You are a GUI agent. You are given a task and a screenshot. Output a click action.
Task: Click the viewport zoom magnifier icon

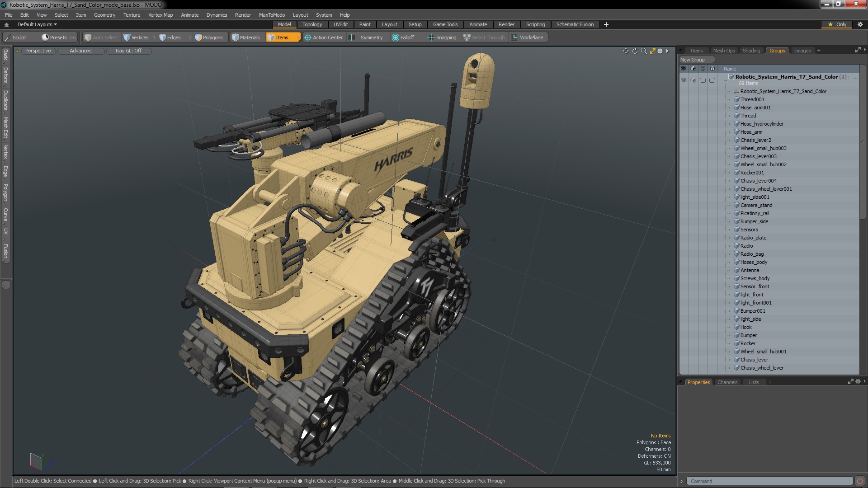coord(644,51)
